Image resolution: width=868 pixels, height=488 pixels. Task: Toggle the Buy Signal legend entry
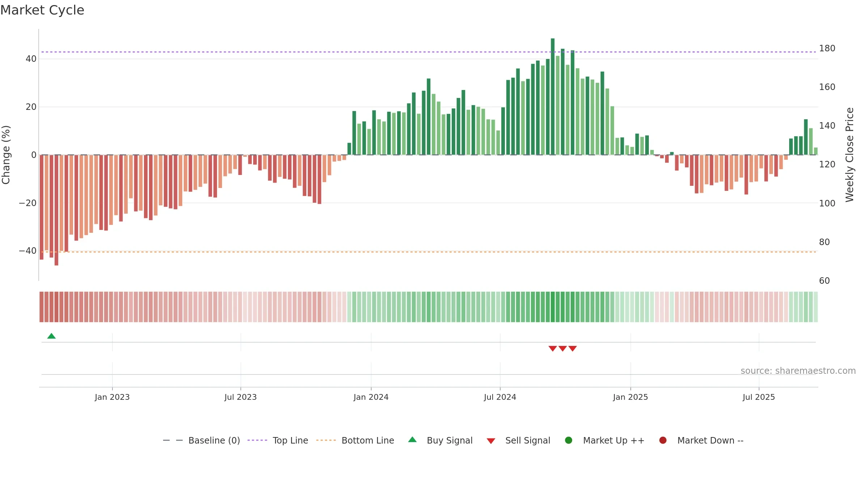click(441, 440)
